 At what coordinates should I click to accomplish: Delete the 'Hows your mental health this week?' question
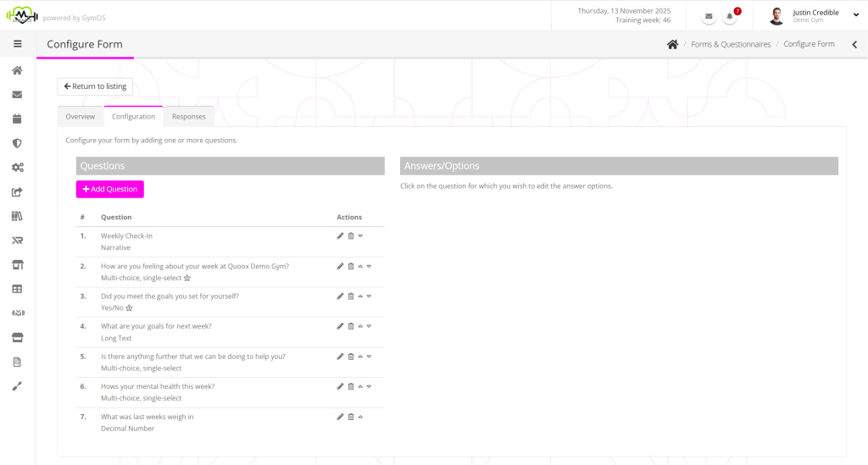(x=351, y=386)
